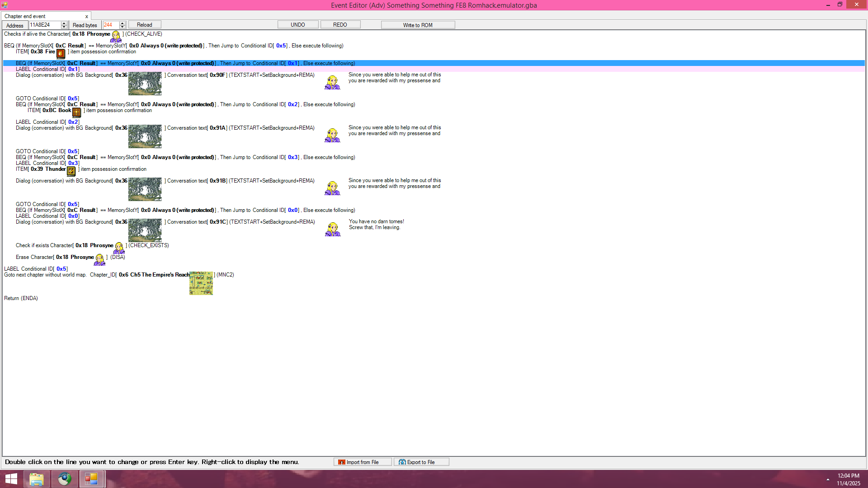Click Phrosyne portrait in CHECK_EXISTS line

(119, 248)
